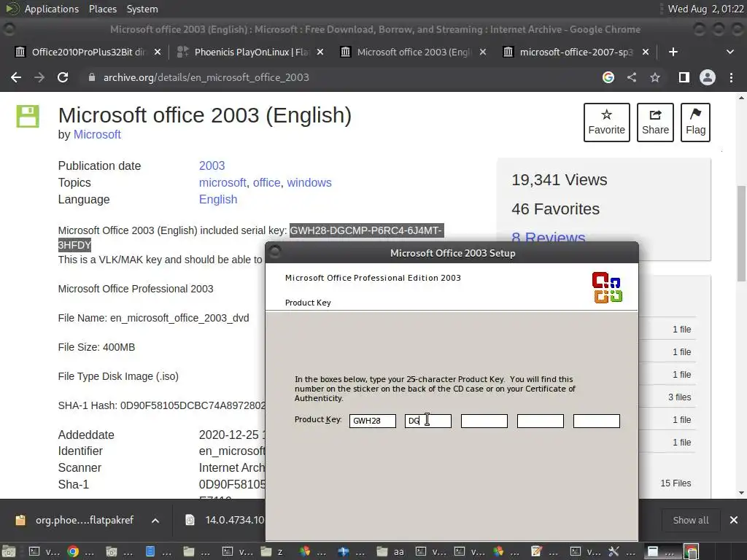The width and height of the screenshot is (747, 560).
Task: Favorite this archive item
Action: 606,122
